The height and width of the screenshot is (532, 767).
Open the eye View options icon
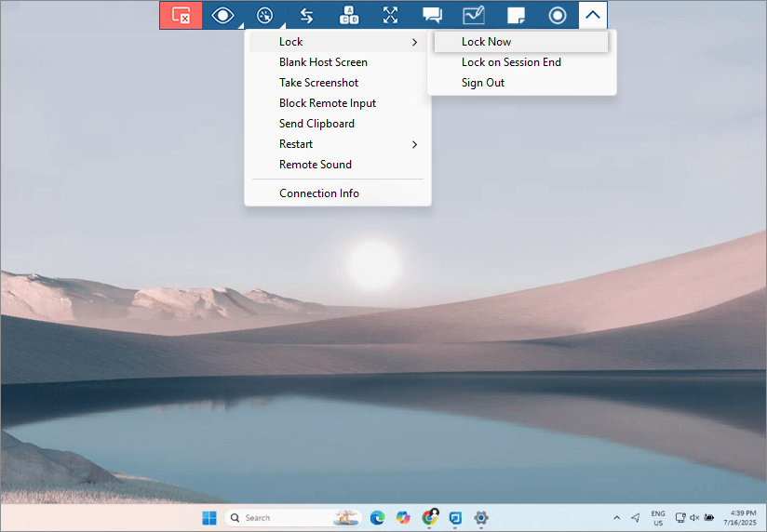222,15
